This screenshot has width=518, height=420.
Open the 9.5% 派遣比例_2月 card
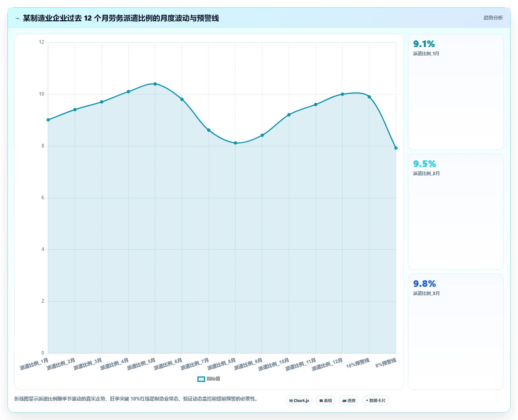pos(456,212)
